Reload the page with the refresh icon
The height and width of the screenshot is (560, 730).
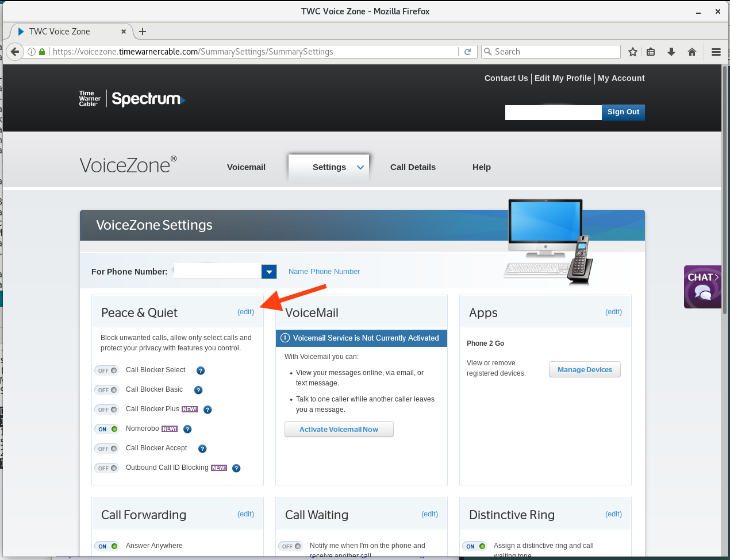pos(468,52)
